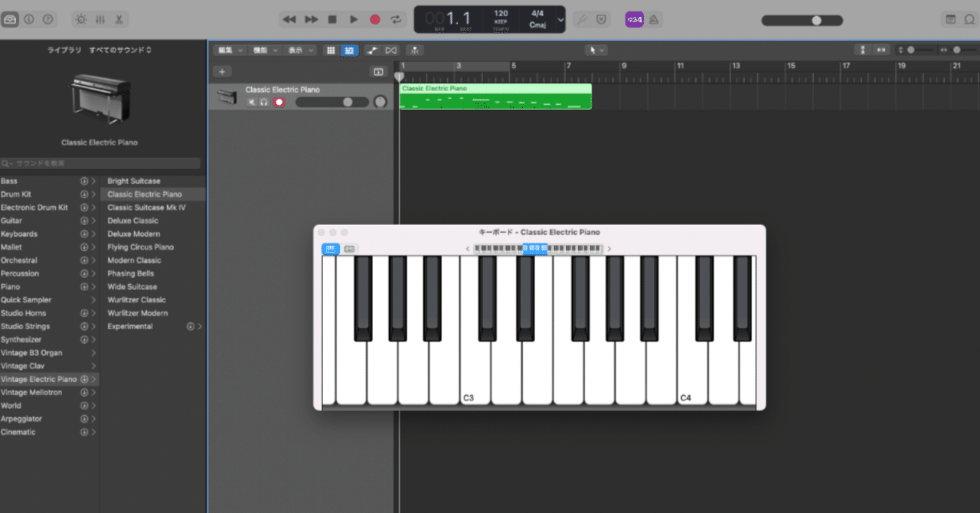Expand the Vintage Electric Piano category chevron

tap(93, 378)
